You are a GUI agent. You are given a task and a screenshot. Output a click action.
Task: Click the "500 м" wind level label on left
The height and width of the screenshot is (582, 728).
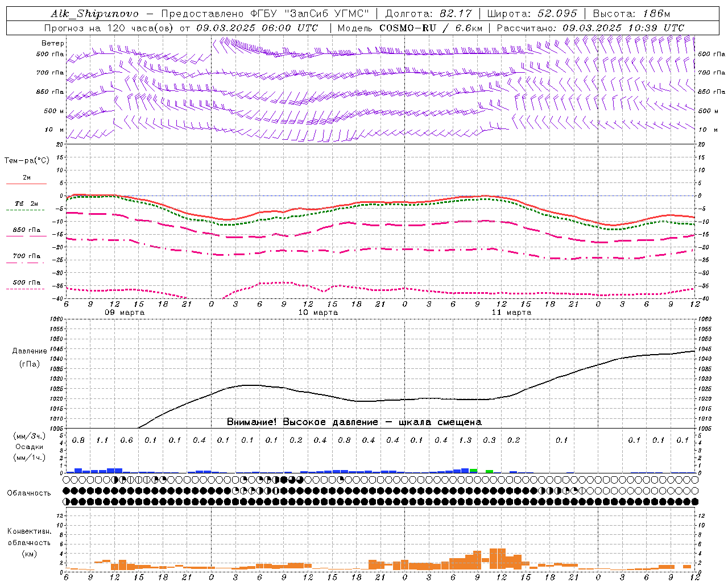point(54,111)
